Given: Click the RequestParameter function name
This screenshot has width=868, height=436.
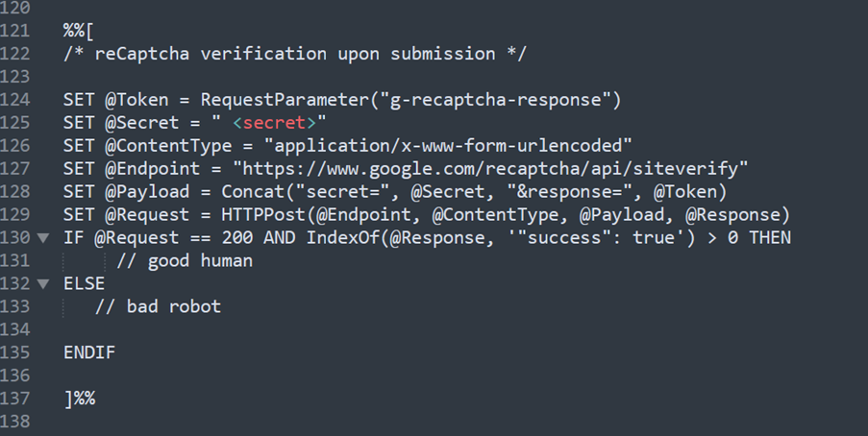Looking at the screenshot, I should pos(285,100).
